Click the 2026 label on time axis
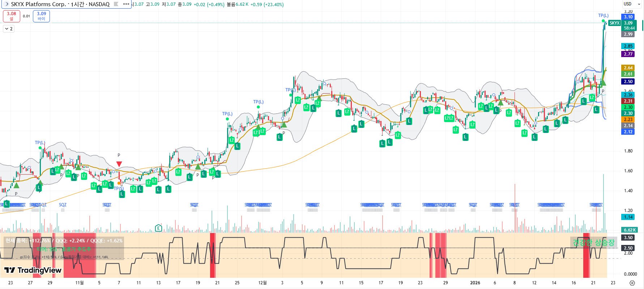The height and width of the screenshot is (289, 644). [x=475, y=283]
